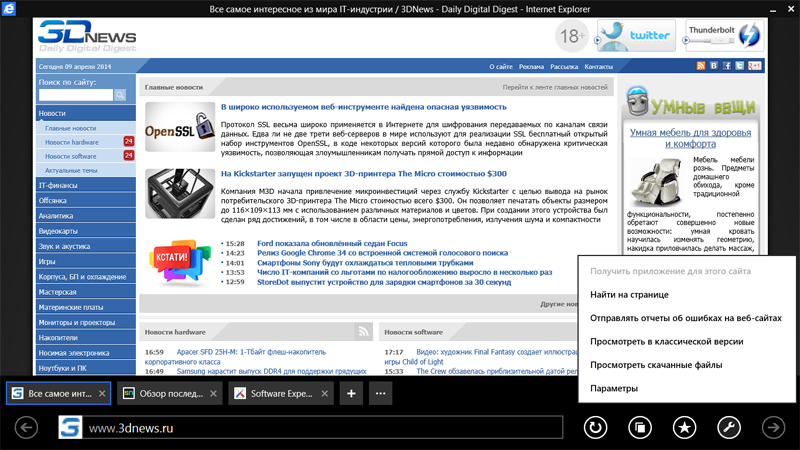Click the orange RSS icon in header
The image size is (800, 450).
(x=701, y=66)
